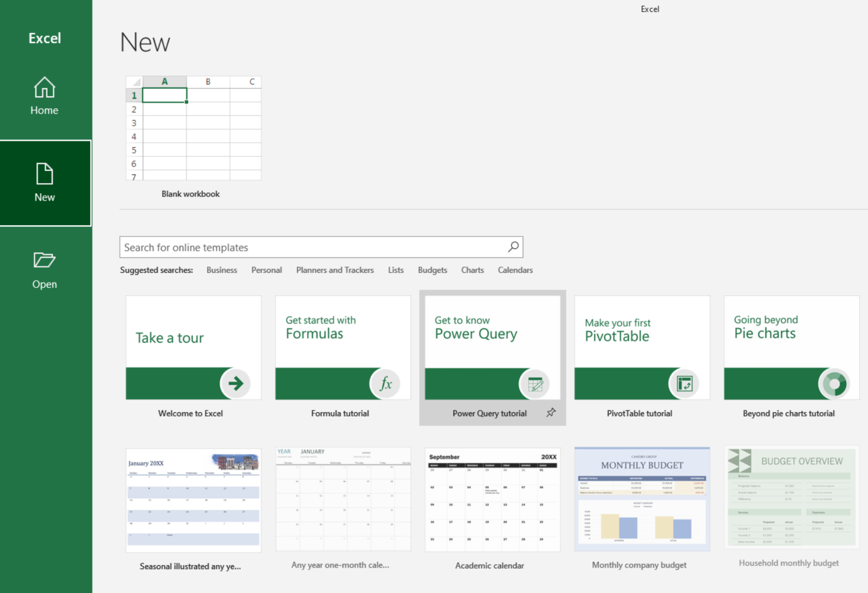Click the Formula tutorial caption

[x=340, y=413]
